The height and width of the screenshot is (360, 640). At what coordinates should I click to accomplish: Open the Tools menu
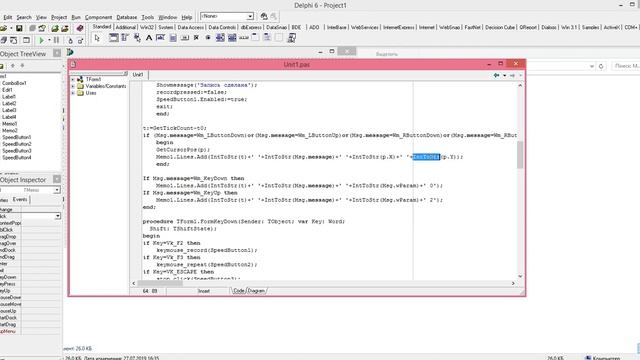(x=147, y=17)
